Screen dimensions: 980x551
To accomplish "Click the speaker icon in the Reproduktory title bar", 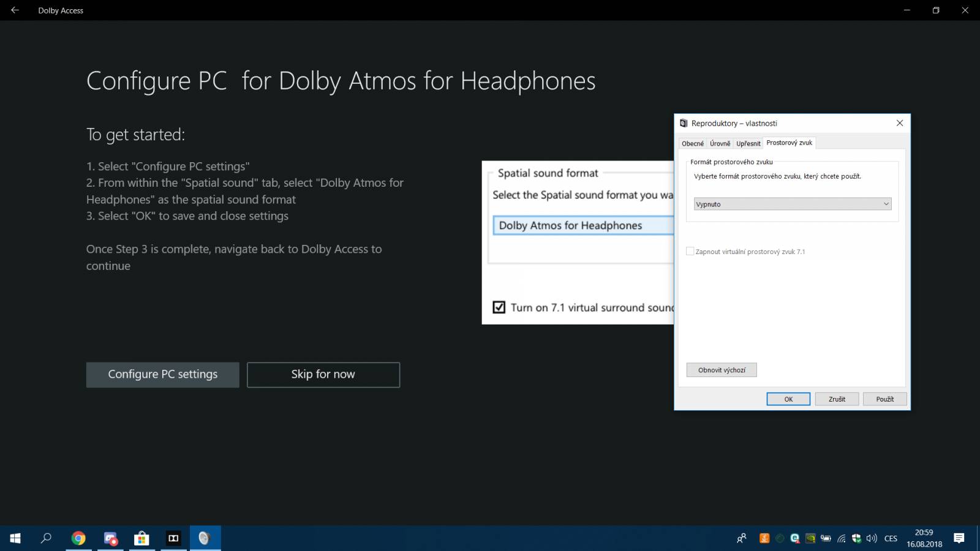I will click(x=684, y=123).
